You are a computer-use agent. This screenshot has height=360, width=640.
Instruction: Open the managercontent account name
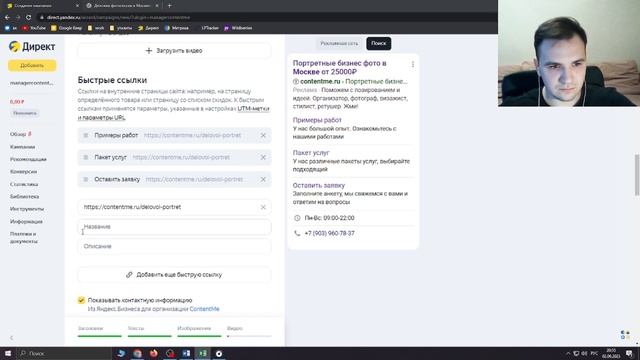click(x=31, y=83)
